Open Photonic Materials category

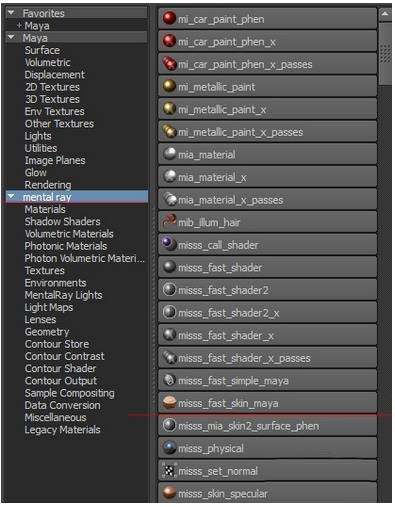coord(66,246)
